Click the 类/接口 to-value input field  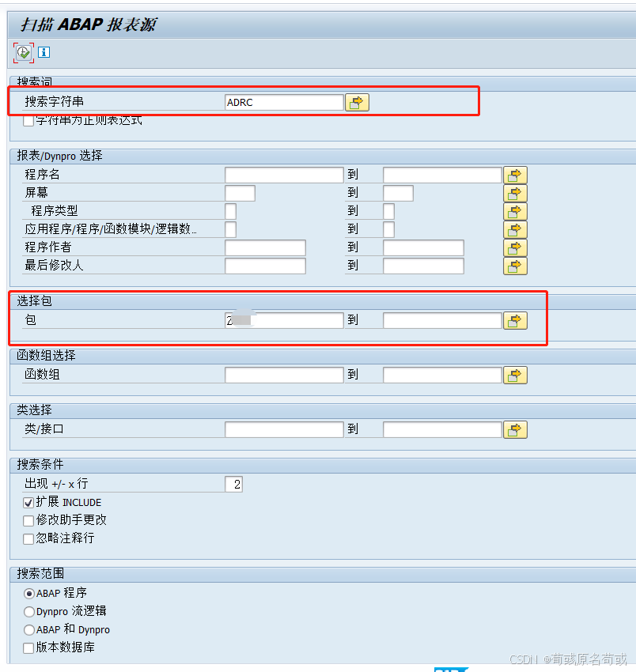[442, 430]
